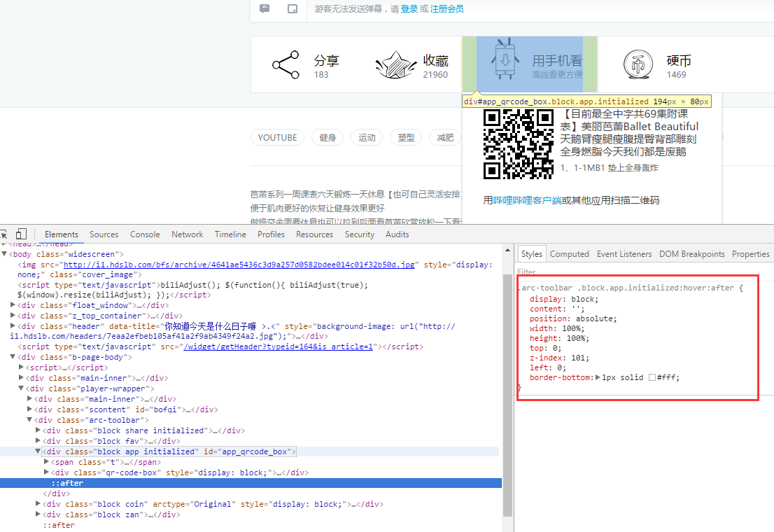774x532 pixels.
Task: Click the 哔哩哔哩客户端 link
Action: [x=527, y=200]
